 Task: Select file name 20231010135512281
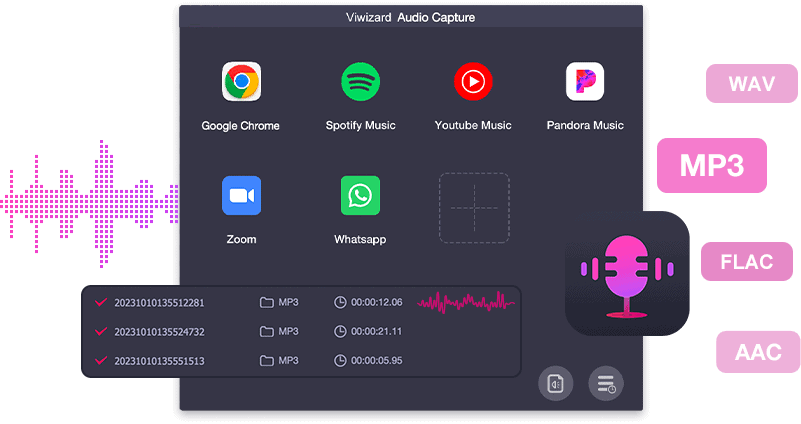point(159,303)
